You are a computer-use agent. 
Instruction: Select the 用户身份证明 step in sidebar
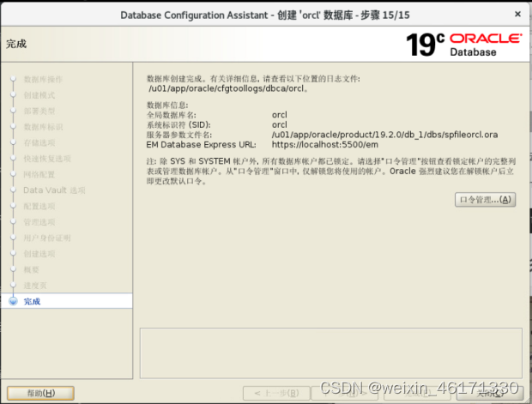[x=47, y=238]
